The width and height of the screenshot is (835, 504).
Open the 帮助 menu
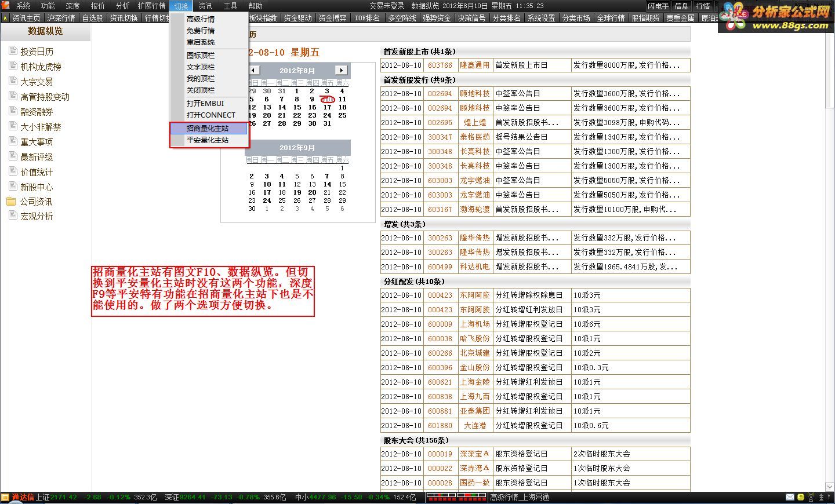click(x=255, y=6)
